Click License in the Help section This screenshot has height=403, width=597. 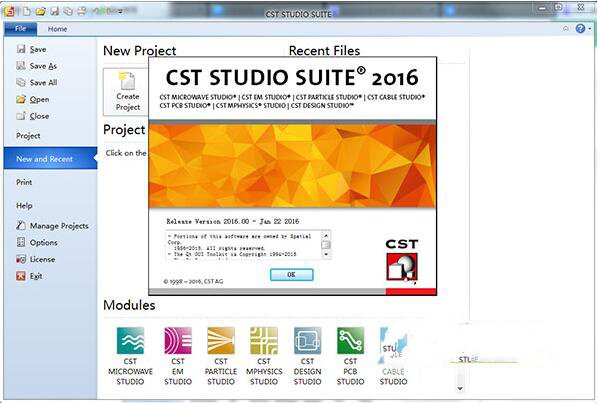(x=36, y=259)
